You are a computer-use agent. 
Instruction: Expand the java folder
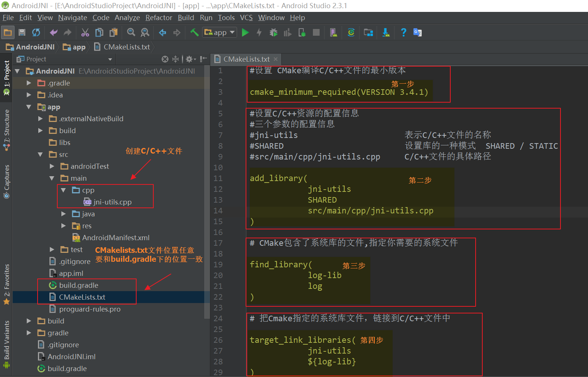click(x=63, y=214)
